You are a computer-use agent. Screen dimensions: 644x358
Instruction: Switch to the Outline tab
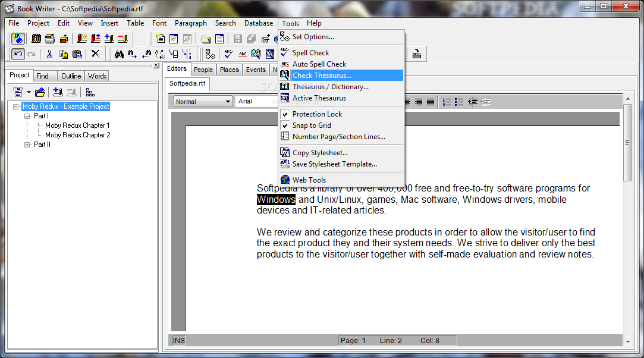71,76
